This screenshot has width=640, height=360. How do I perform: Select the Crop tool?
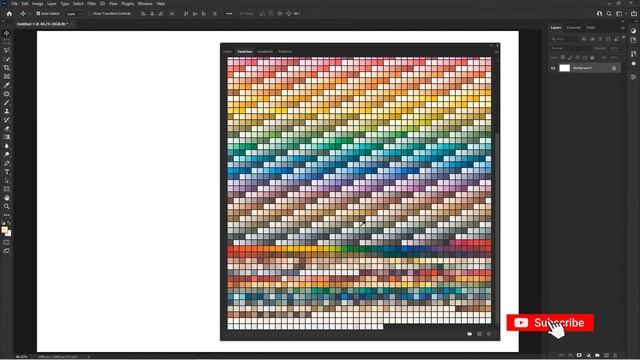[x=7, y=68]
